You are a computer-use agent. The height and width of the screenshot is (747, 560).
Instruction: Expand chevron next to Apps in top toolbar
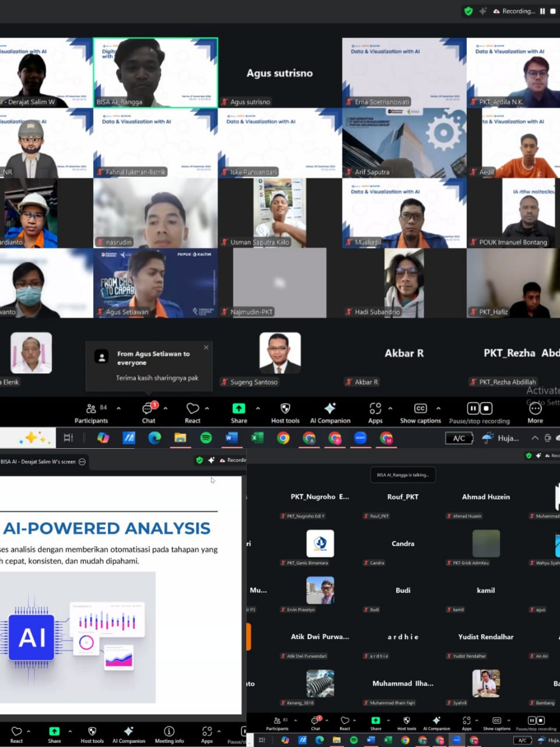click(390, 408)
